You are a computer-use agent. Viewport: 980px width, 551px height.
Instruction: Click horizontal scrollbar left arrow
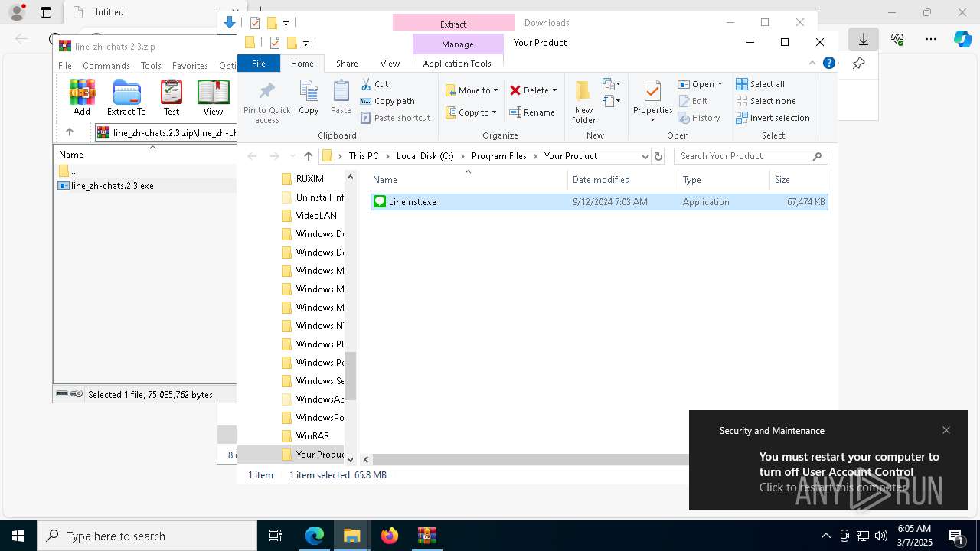[367, 459]
